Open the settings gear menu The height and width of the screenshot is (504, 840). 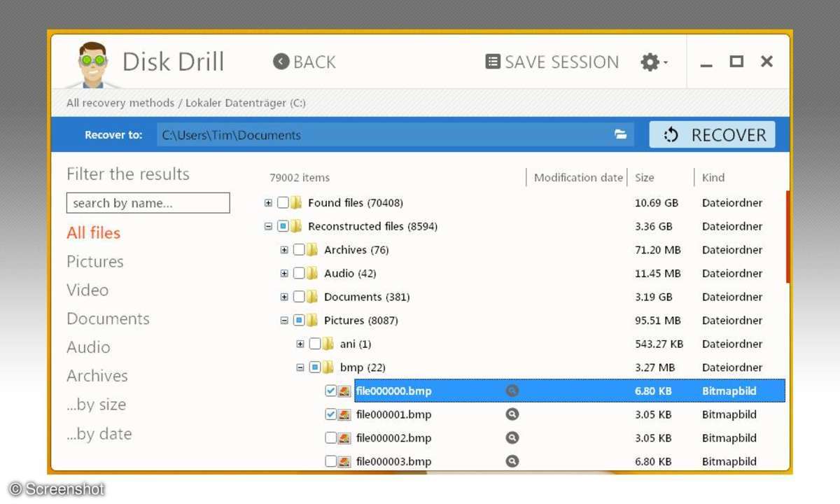pos(654,62)
